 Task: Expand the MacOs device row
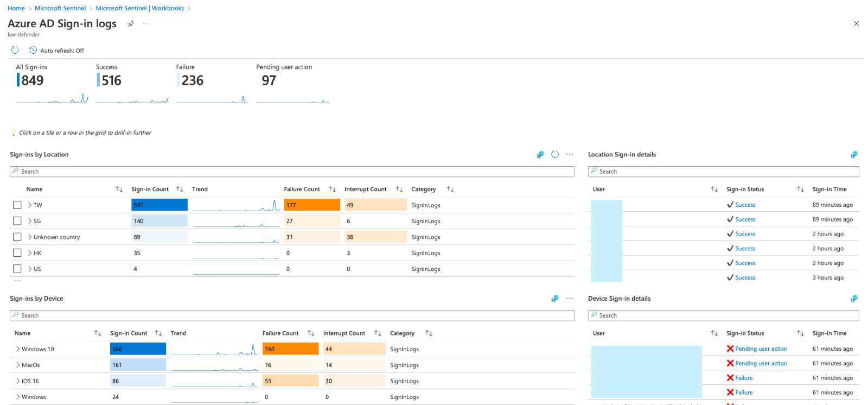click(x=18, y=365)
